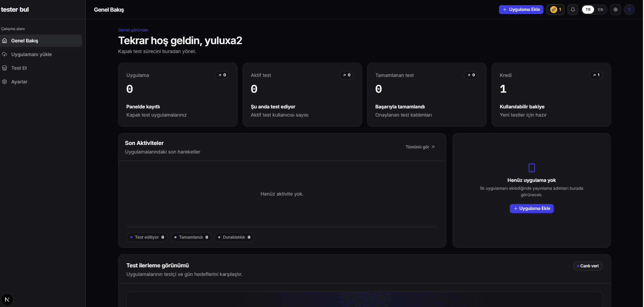Viewport: 644px width, 307px height.
Task: Open the Tümünü gör link
Action: pyautogui.click(x=420, y=147)
